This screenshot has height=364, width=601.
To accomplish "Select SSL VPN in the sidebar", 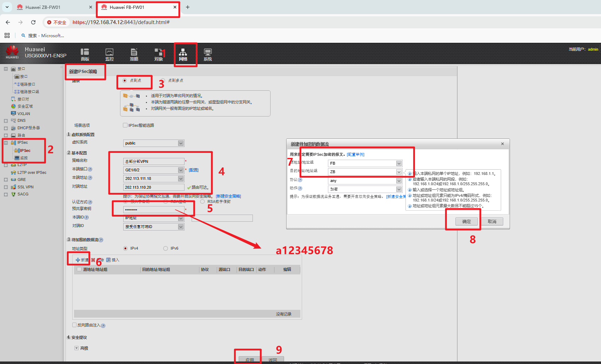I will (25, 187).
